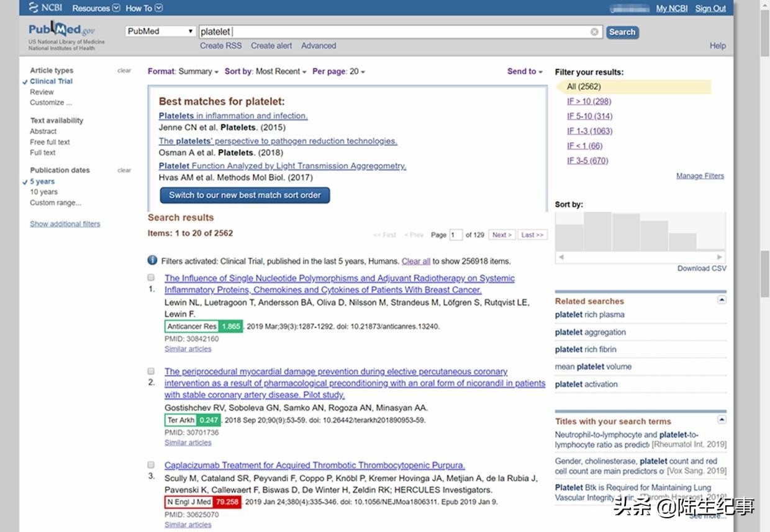Jump to Last results page

click(532, 235)
